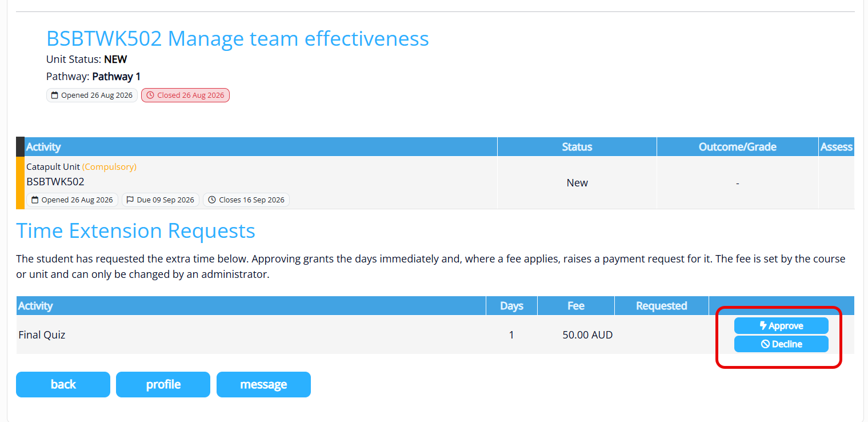The width and height of the screenshot is (868, 422).
Task: Click the back button
Action: (x=63, y=384)
